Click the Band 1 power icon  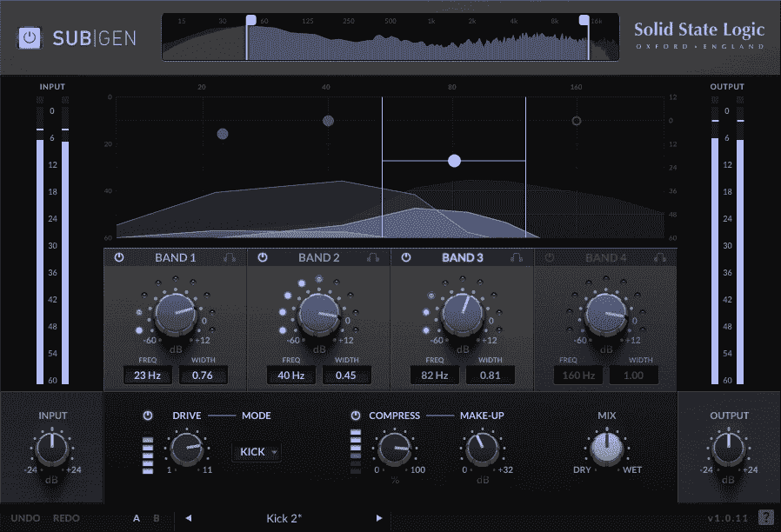pos(119,257)
